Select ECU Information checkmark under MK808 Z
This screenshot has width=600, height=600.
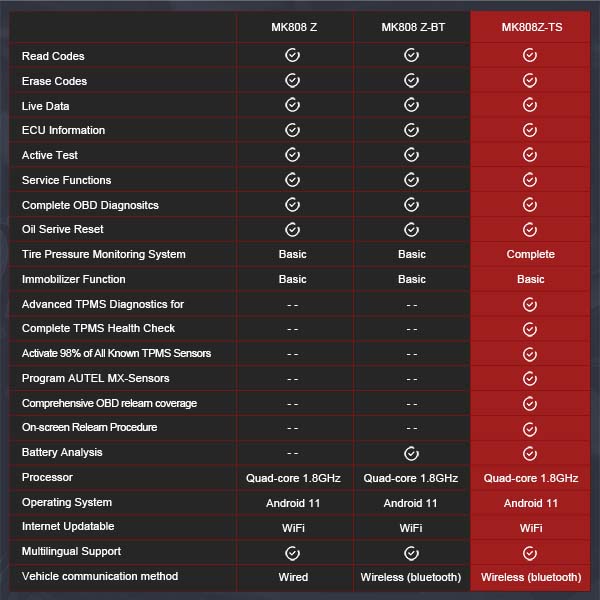[292, 130]
